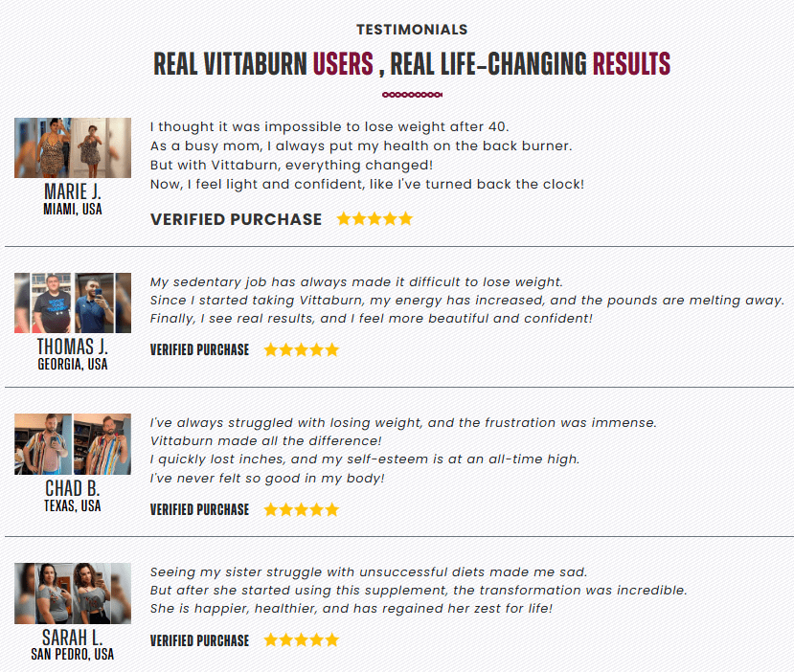Click the decorative divider under the headline
The width and height of the screenshot is (794, 672).
[x=412, y=95]
